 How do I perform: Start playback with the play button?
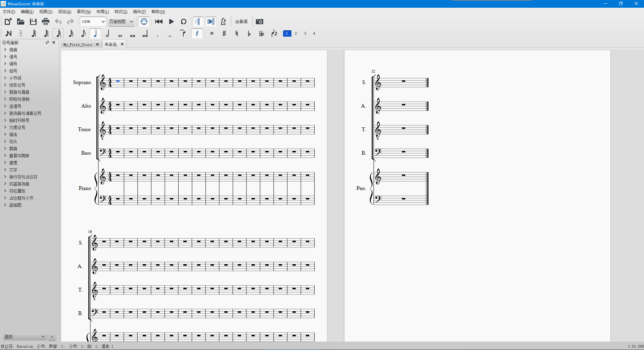tap(171, 22)
